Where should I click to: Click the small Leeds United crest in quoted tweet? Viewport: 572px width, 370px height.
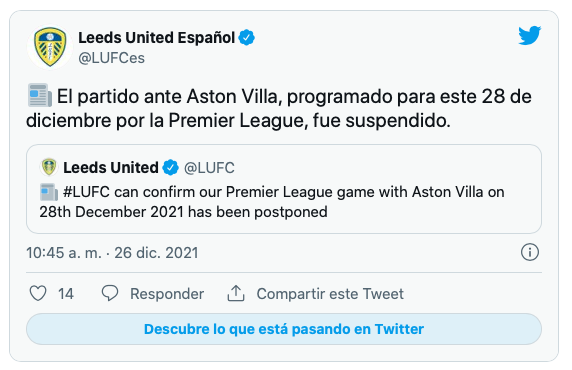49,167
